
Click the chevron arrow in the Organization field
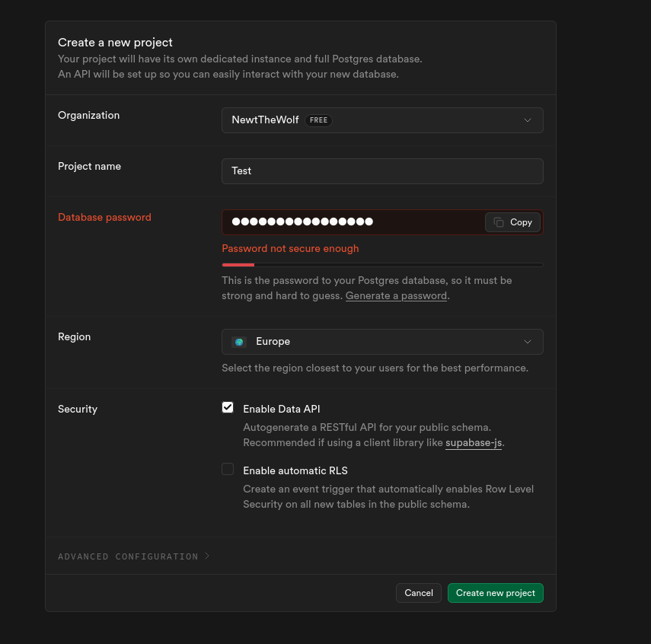pyautogui.click(x=528, y=120)
